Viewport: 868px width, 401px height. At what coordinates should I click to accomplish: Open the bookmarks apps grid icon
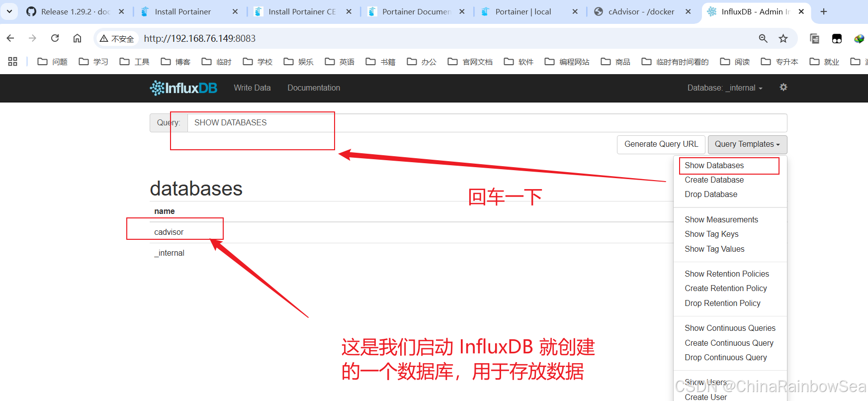click(x=13, y=62)
